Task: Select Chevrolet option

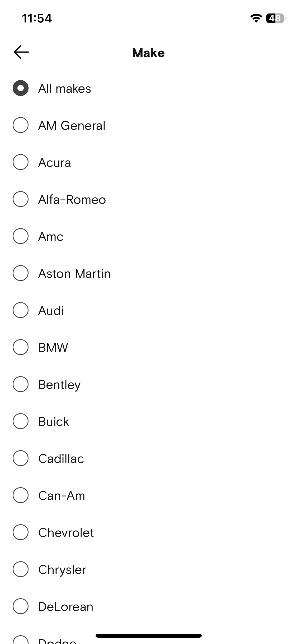Action: point(21,532)
